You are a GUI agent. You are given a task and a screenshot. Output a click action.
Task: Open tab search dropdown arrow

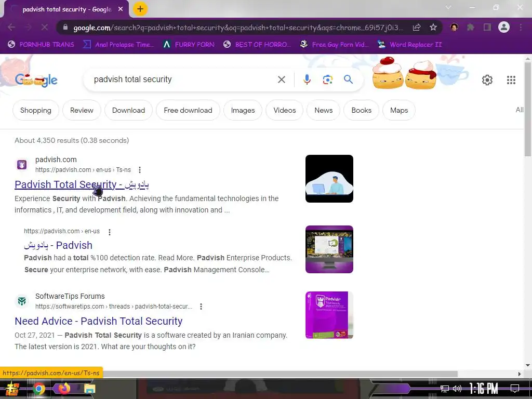[448, 7]
